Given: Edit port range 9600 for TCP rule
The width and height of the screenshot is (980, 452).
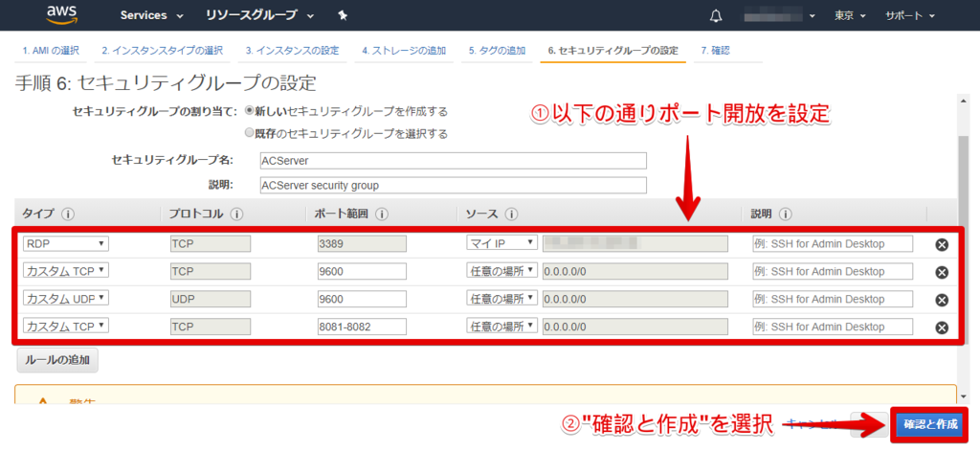Looking at the screenshot, I should point(362,271).
